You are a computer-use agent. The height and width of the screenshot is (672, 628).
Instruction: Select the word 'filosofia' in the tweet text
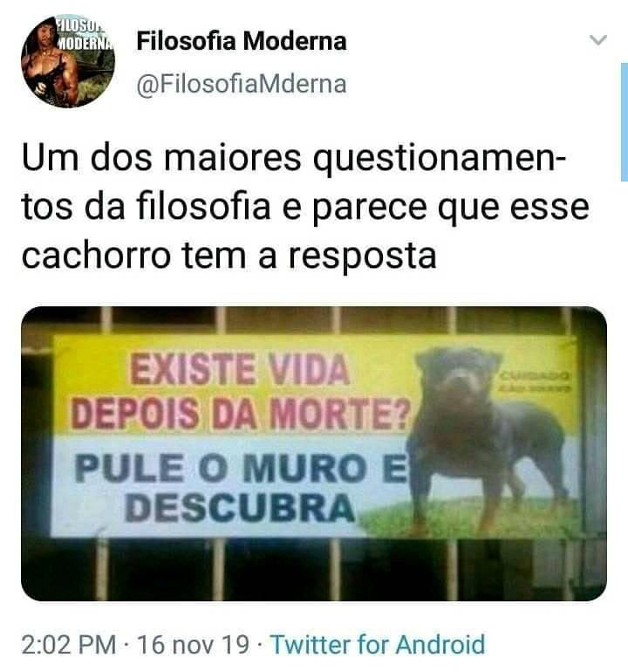203,207
